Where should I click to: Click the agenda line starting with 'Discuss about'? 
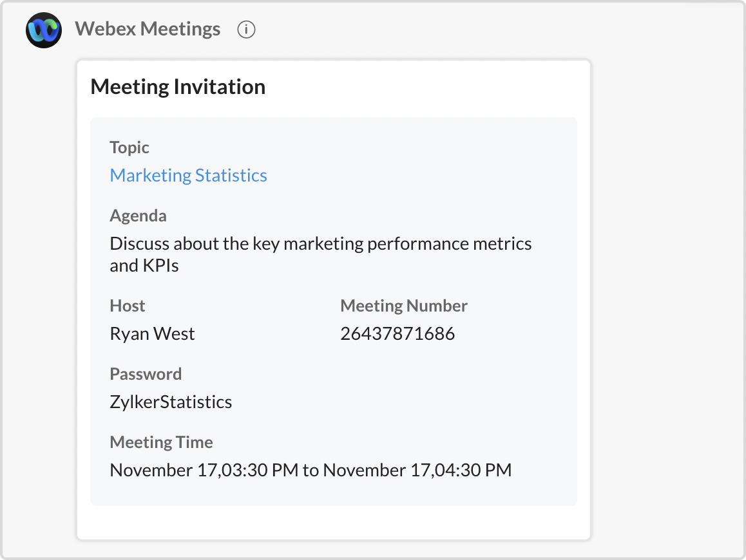321,244
